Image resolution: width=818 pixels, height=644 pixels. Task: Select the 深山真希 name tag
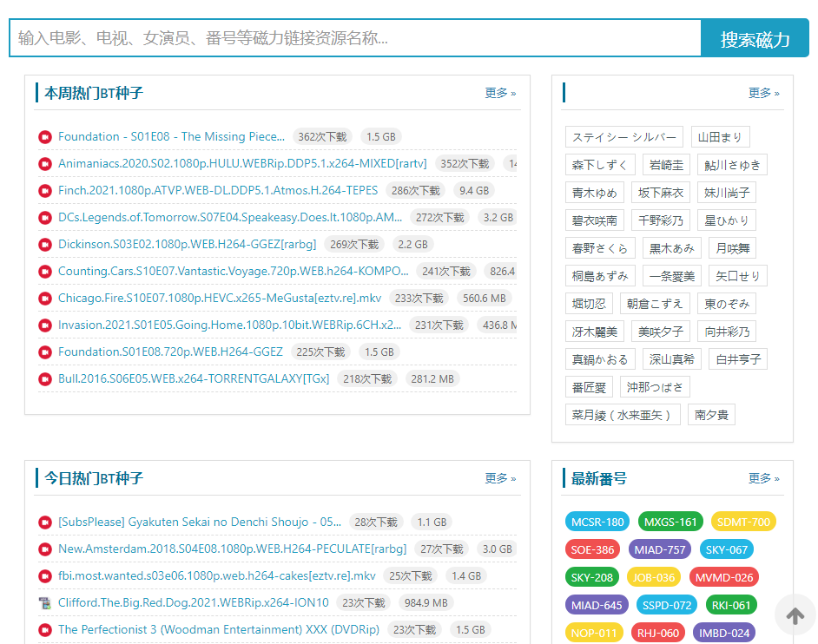671,359
